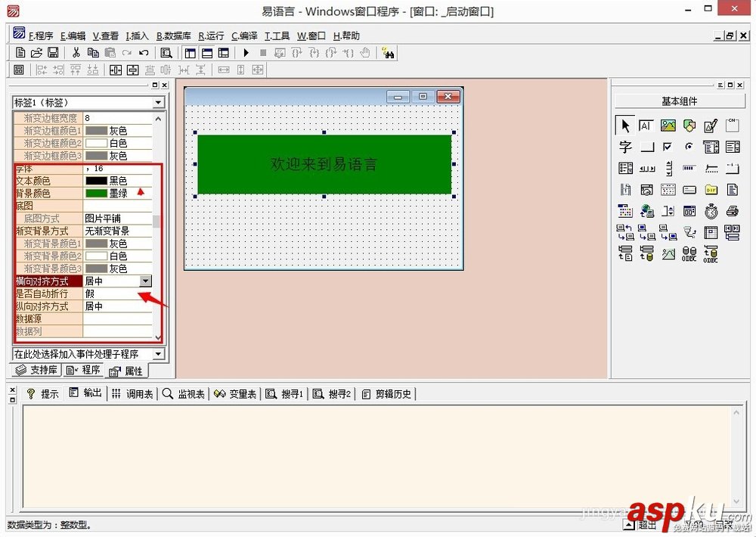Pick the edit box component icon

pyautogui.click(x=646, y=126)
